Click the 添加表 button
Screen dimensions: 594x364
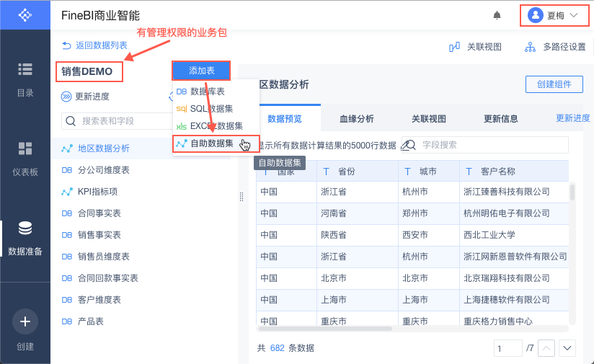coord(201,71)
